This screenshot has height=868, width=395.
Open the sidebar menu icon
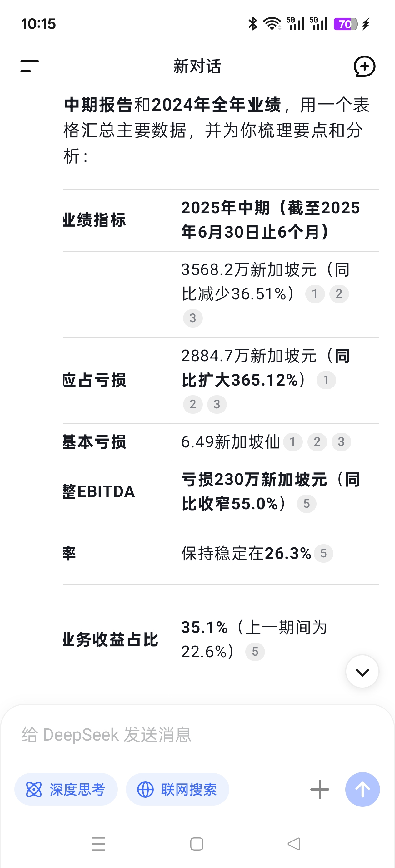pyautogui.click(x=29, y=66)
